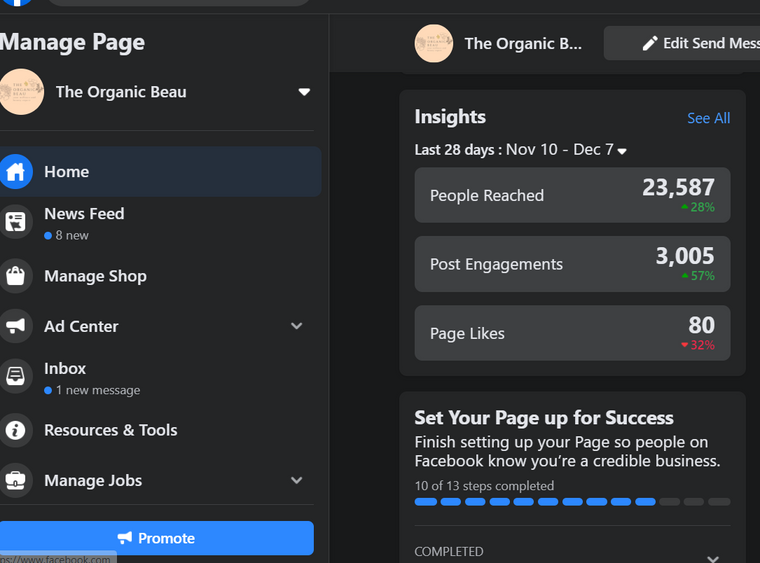Click the Manage Jobs briefcase icon
The width and height of the screenshot is (760, 563).
click(x=16, y=480)
